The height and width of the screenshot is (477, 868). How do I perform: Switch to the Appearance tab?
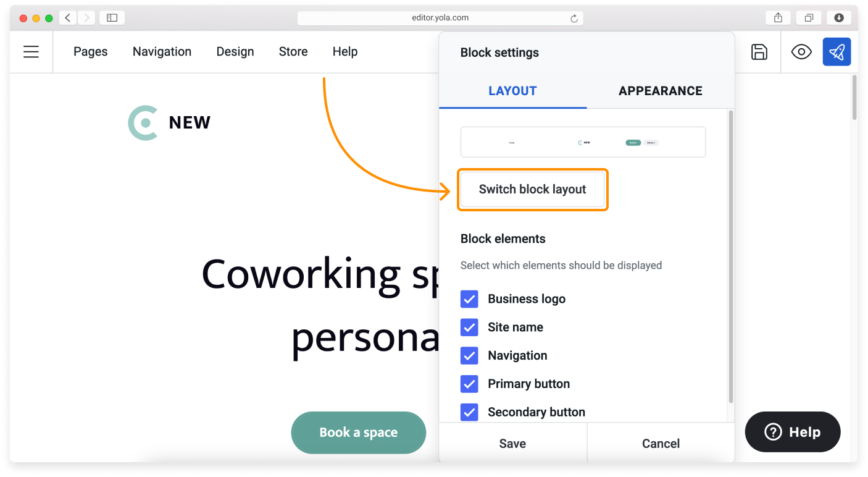click(x=660, y=91)
